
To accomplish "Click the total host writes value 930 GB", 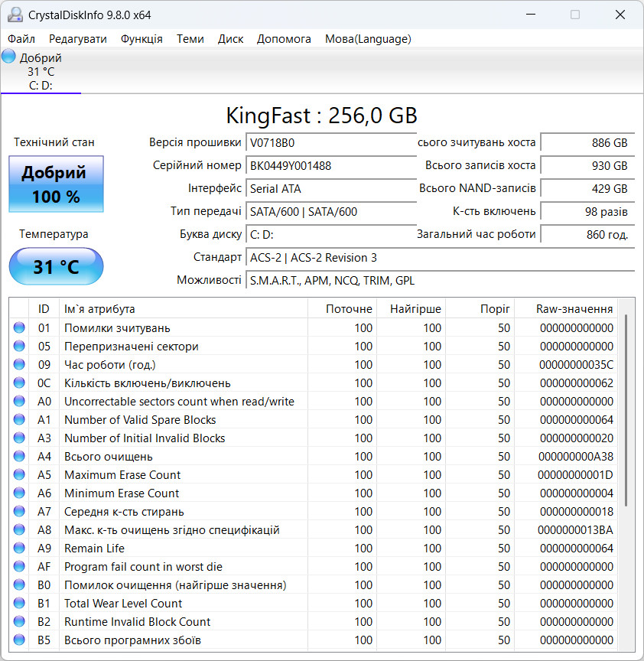I will click(587, 166).
